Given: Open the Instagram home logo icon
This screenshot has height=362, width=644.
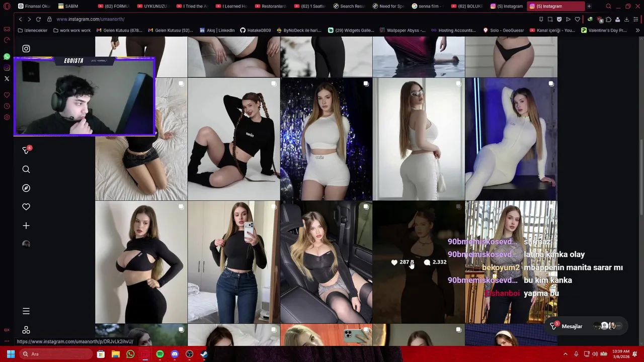Looking at the screenshot, I should (x=26, y=49).
